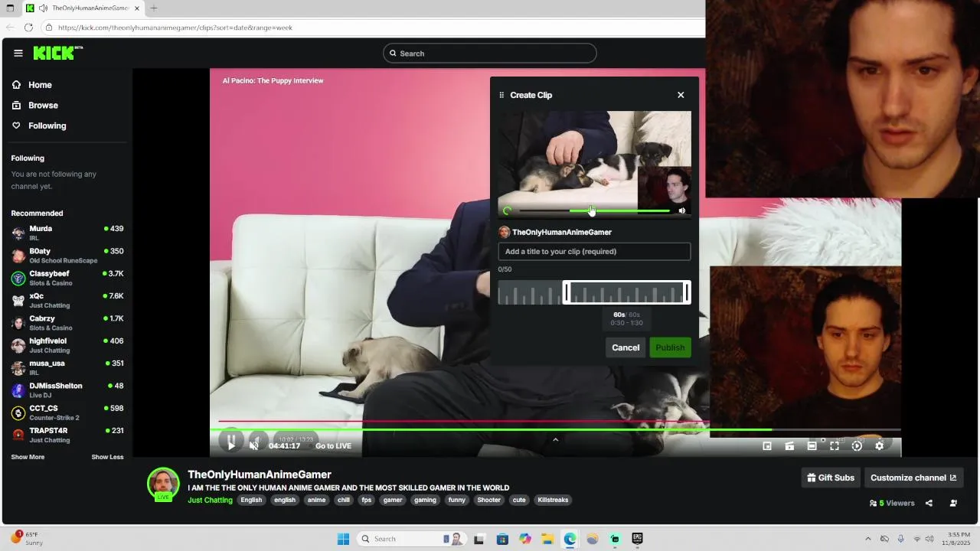
Task: Open DJMissShelton channel
Action: point(67,390)
